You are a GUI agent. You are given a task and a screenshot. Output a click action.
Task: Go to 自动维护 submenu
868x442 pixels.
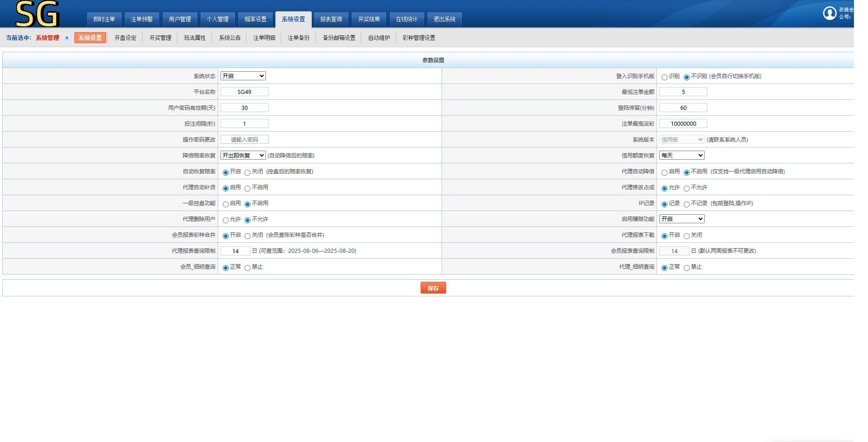tap(379, 38)
